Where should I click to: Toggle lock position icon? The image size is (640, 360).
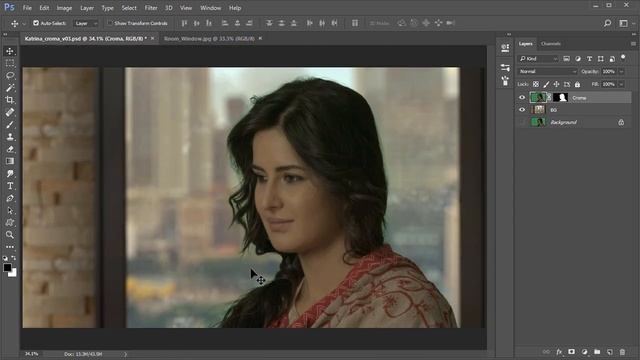(x=556, y=84)
